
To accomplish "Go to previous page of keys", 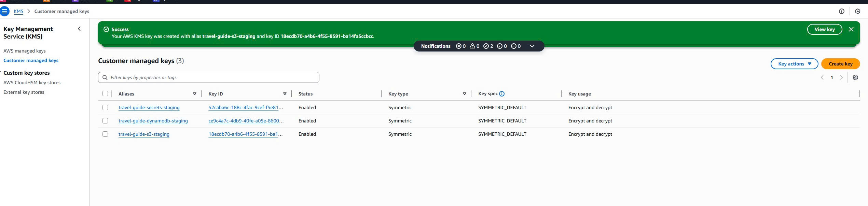I will (x=822, y=77).
